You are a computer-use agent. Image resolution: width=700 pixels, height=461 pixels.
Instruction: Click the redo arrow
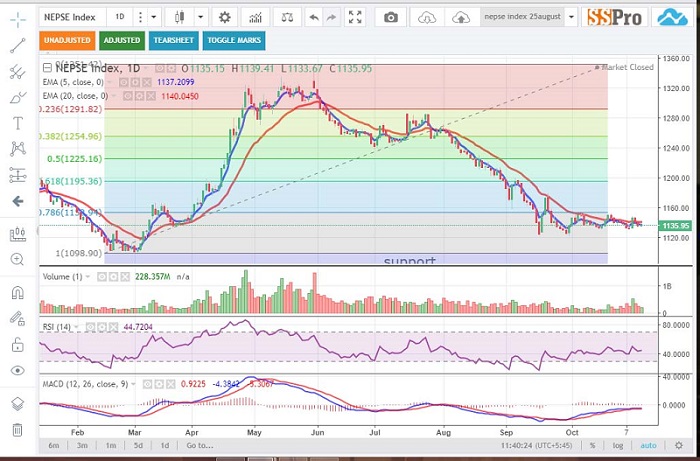click(331, 17)
